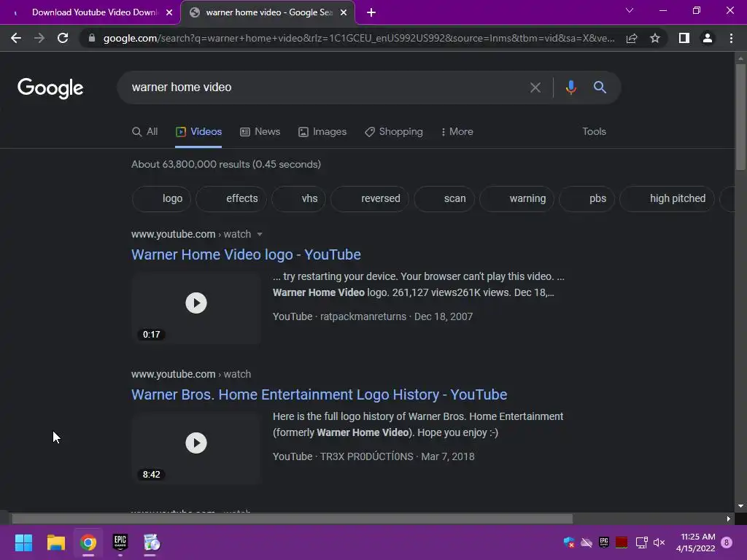This screenshot has height=560, width=747.
Task: Filter by the pbs chip
Action: click(x=587, y=198)
